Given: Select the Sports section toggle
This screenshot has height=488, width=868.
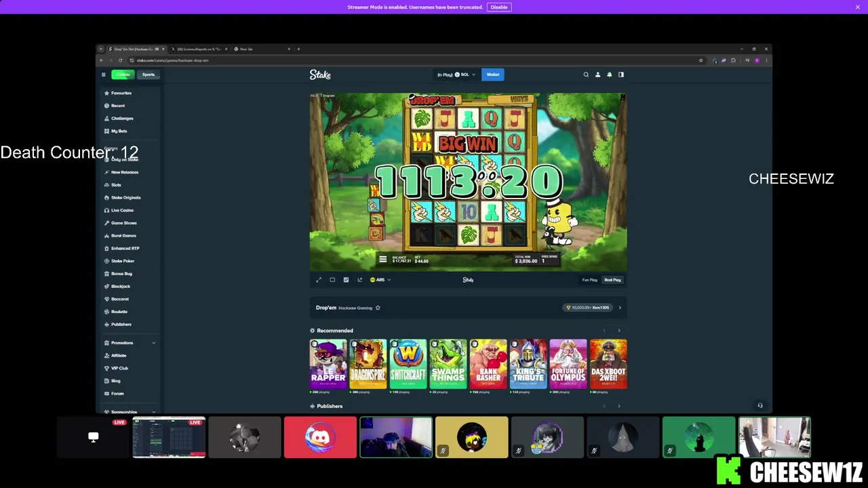Looking at the screenshot, I should [x=148, y=75].
